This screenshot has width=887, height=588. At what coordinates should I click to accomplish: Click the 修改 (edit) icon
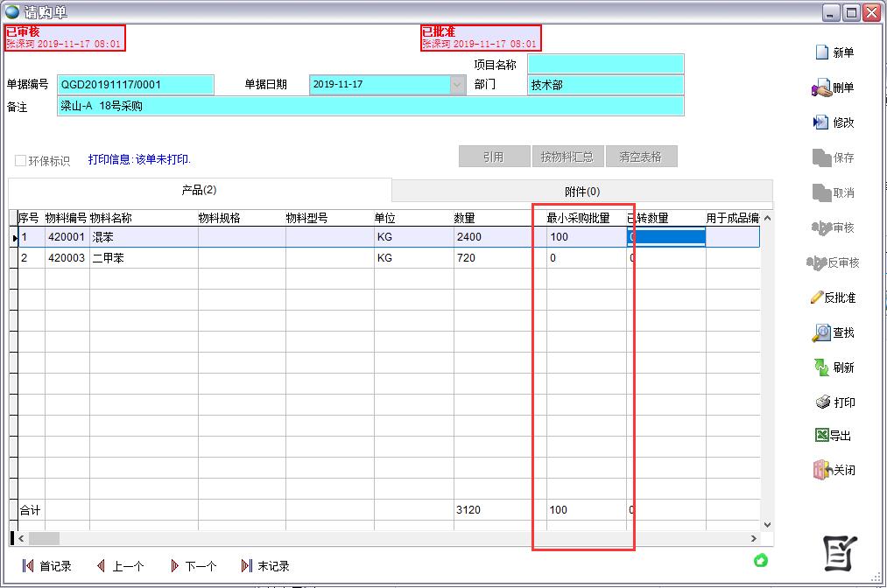821,123
